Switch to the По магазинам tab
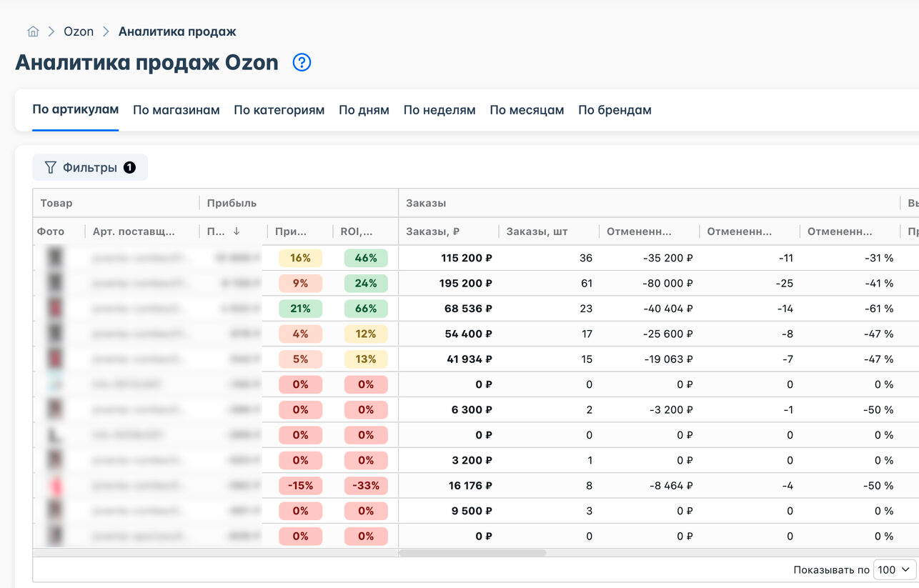This screenshot has width=919, height=588. [x=177, y=110]
